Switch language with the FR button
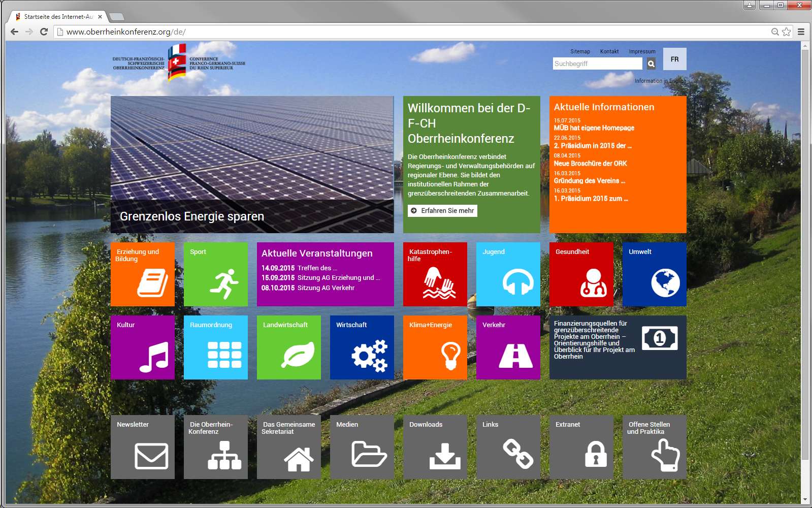 point(674,59)
